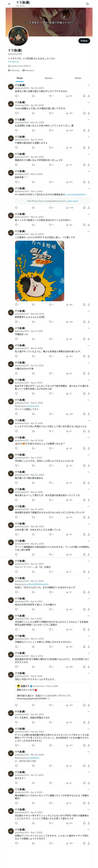
Task: Like the Mar 25, 2025 post
Action: point(50,130)
